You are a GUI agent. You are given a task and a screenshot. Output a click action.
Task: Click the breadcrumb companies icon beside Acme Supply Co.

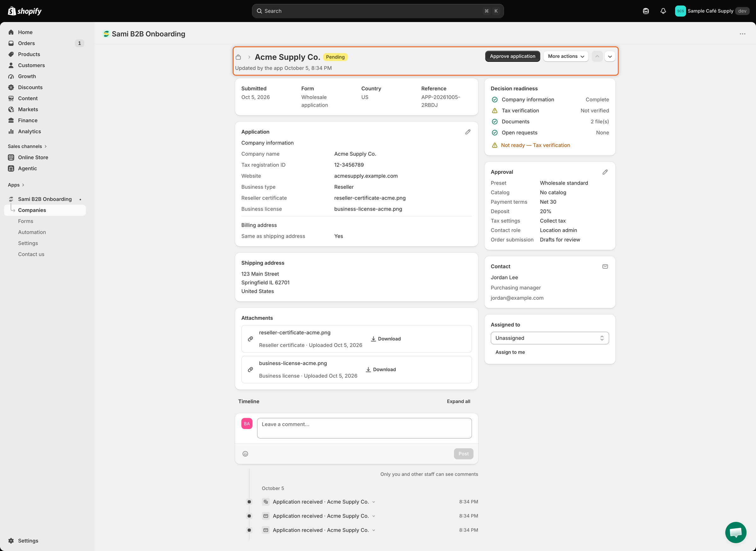pyautogui.click(x=238, y=57)
